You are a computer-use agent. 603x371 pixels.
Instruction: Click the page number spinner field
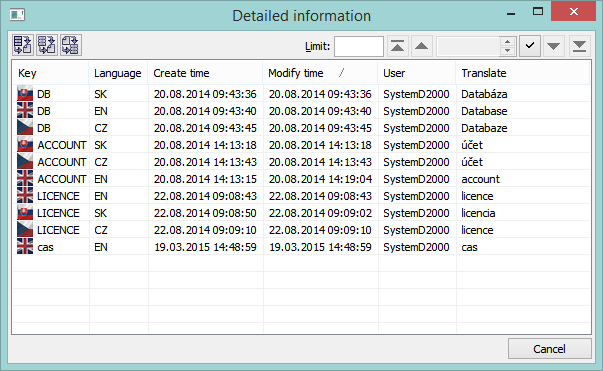468,47
